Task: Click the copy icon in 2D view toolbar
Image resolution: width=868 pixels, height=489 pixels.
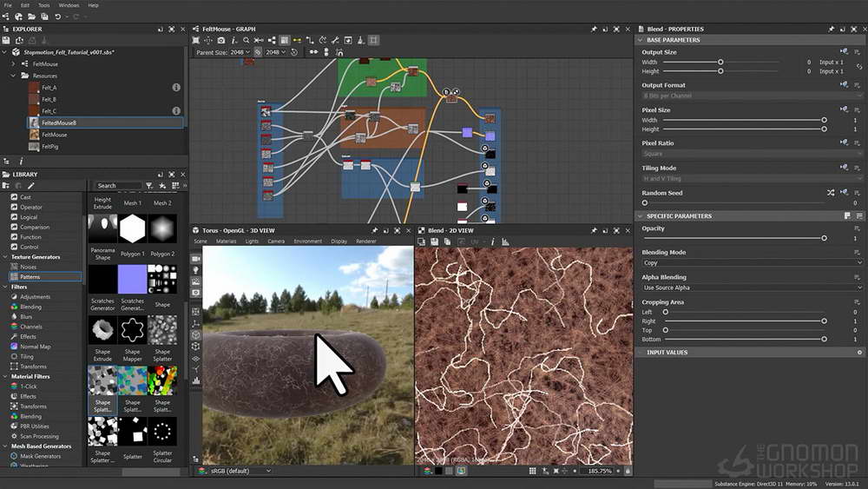Action: click(447, 242)
